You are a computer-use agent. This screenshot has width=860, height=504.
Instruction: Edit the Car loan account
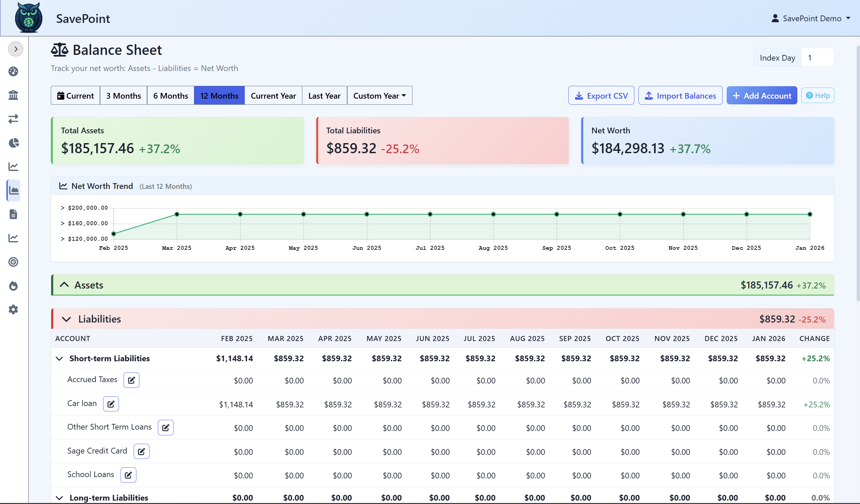[110, 404]
